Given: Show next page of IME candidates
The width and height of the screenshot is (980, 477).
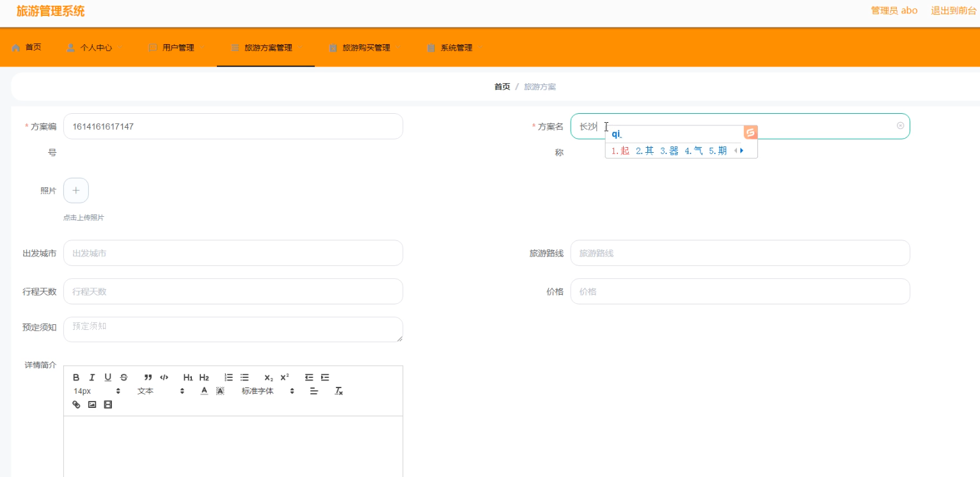Looking at the screenshot, I should 742,151.
